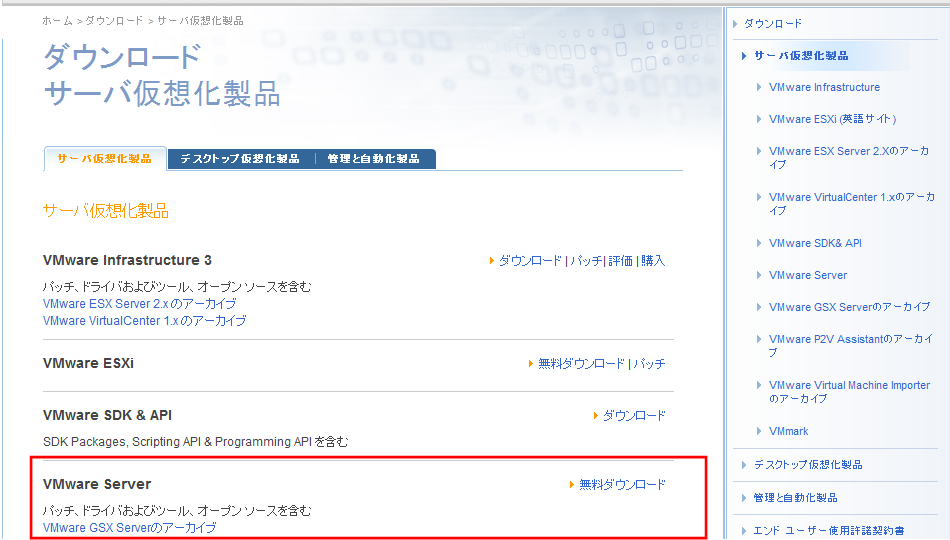Open エンド ユーザー使用許諾契約書 in the sidebar
This screenshot has height=540, width=950.
[828, 531]
